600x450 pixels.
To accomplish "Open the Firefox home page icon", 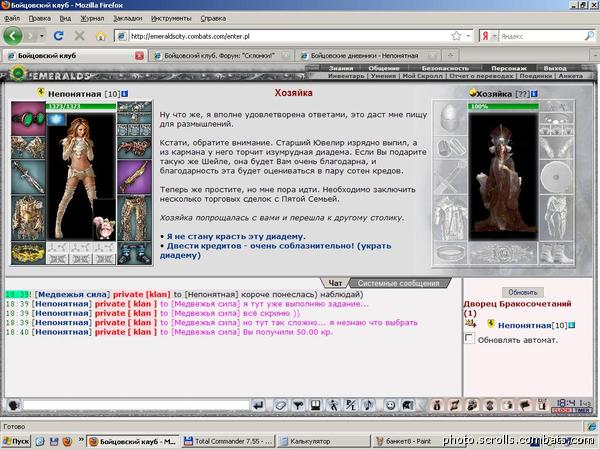I will tap(101, 36).
